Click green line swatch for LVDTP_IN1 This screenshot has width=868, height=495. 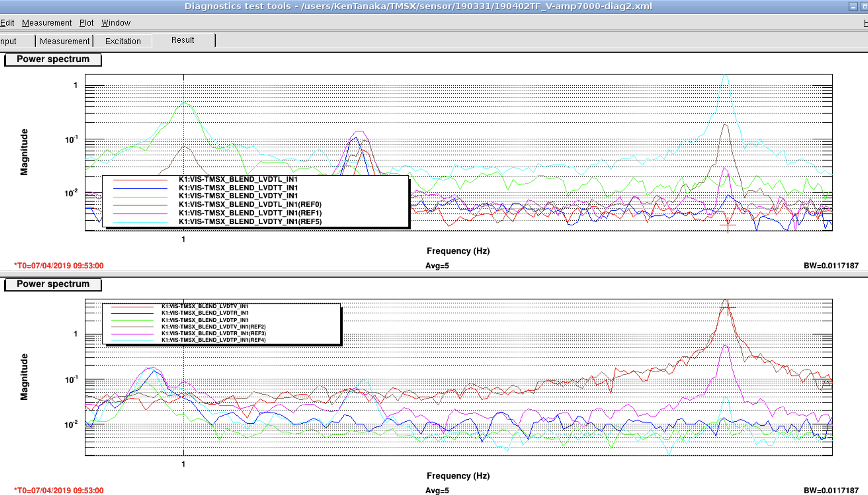pyautogui.click(x=133, y=320)
